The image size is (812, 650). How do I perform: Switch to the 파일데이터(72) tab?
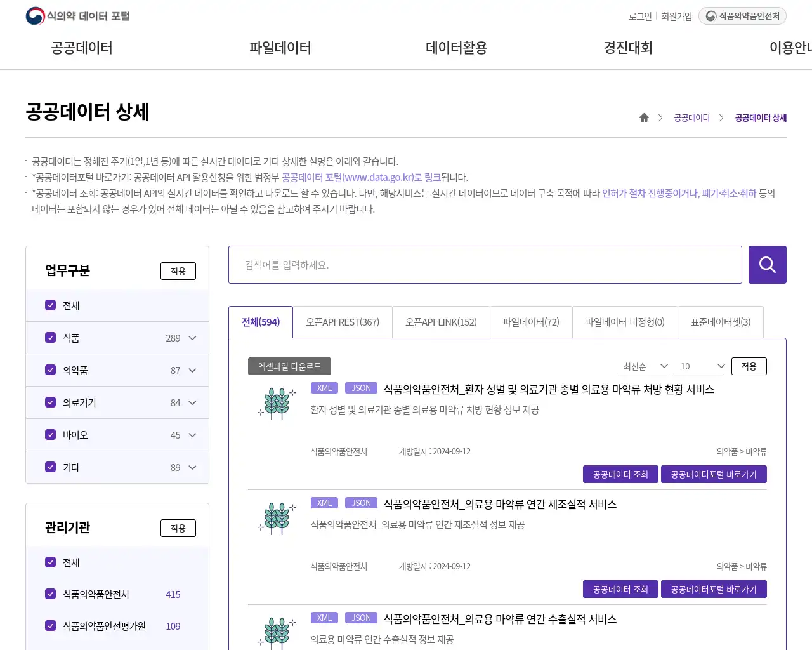coord(531,322)
